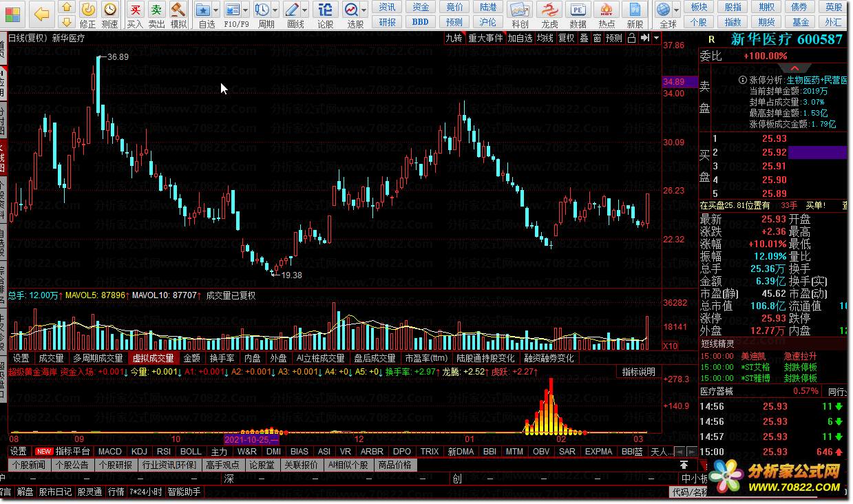Collapse the 涨停分析 panel with red chevron

[794, 68]
